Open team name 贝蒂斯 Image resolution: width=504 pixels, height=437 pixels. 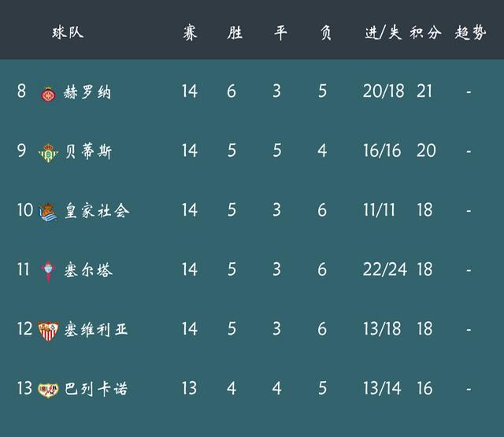click(x=88, y=152)
